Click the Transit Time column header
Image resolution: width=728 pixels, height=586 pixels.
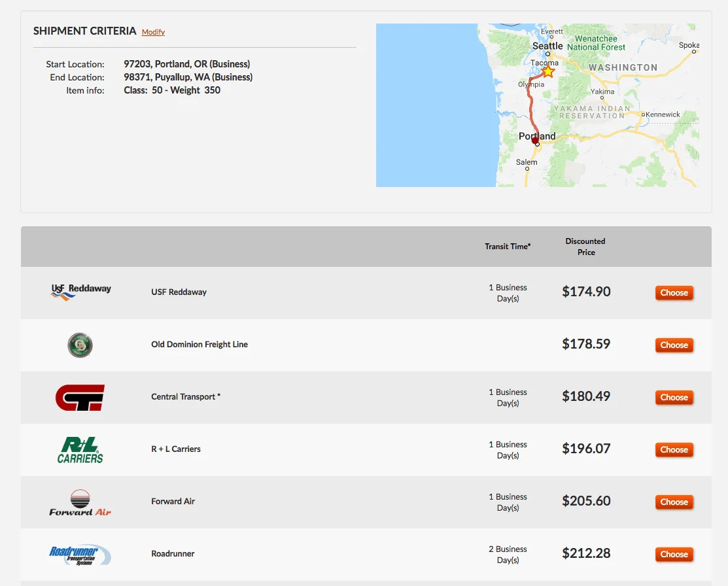pos(508,247)
